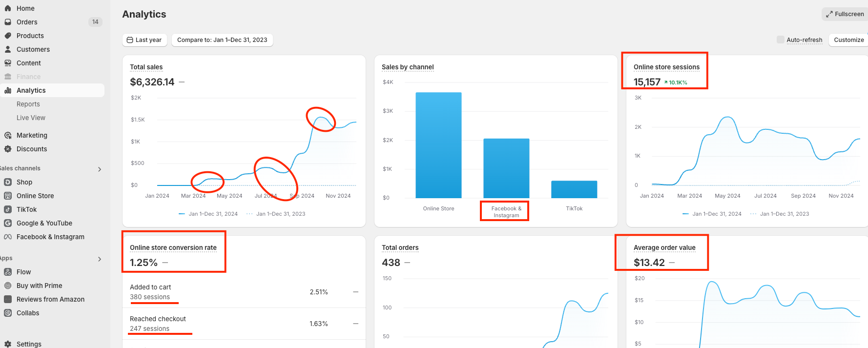The image size is (868, 348).
Task: Click the 1.25% conversion rate value
Action: (x=144, y=263)
